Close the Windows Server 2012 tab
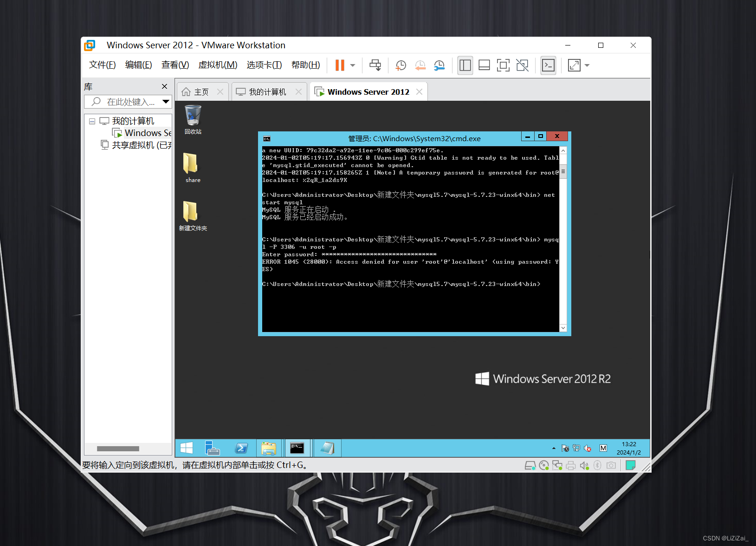This screenshot has width=756, height=546. pyautogui.click(x=420, y=92)
